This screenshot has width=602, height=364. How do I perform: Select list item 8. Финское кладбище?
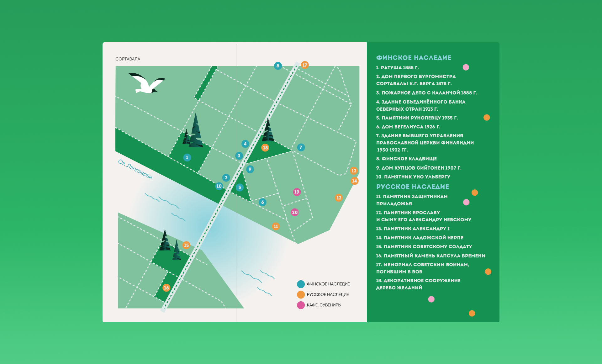coord(406,159)
